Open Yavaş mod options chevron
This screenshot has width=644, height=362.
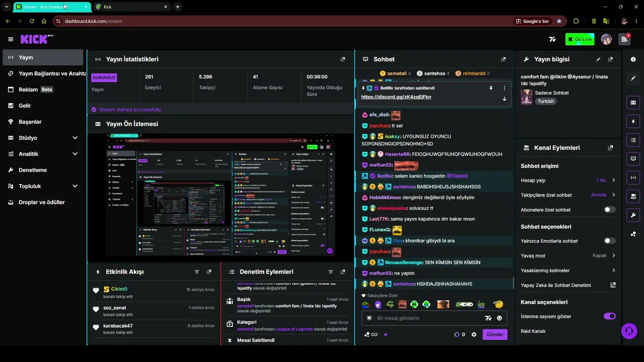[x=613, y=255]
